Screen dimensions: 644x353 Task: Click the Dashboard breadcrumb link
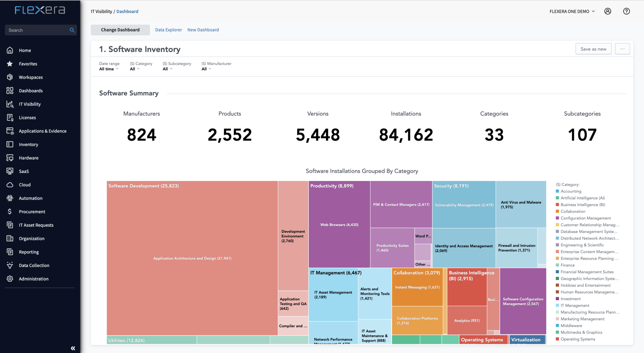tap(127, 11)
